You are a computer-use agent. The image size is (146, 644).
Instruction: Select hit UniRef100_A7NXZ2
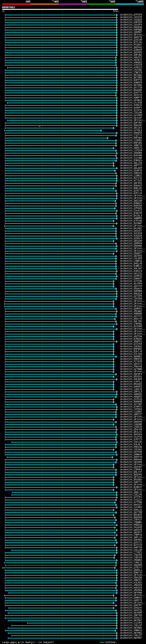131,67
